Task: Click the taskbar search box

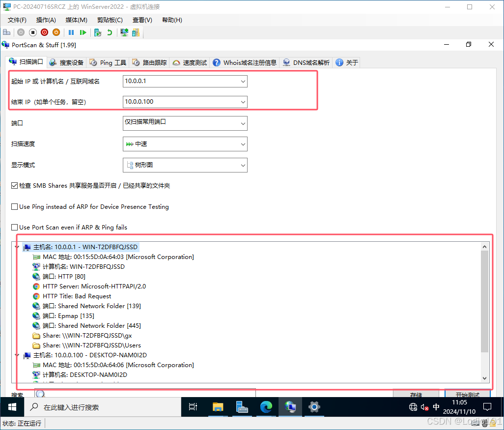Action: (x=103, y=407)
